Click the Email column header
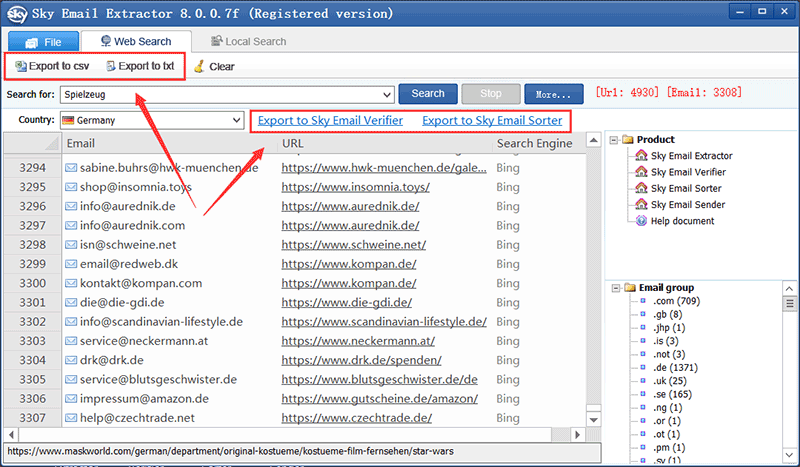Screen dimensions: 800x467 pos(170,143)
